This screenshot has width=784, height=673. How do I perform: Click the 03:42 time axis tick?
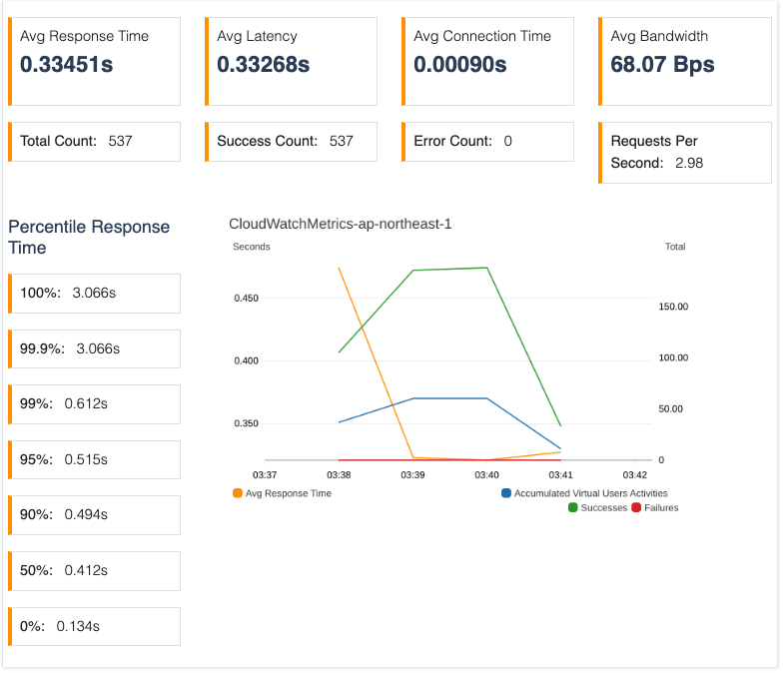point(634,475)
